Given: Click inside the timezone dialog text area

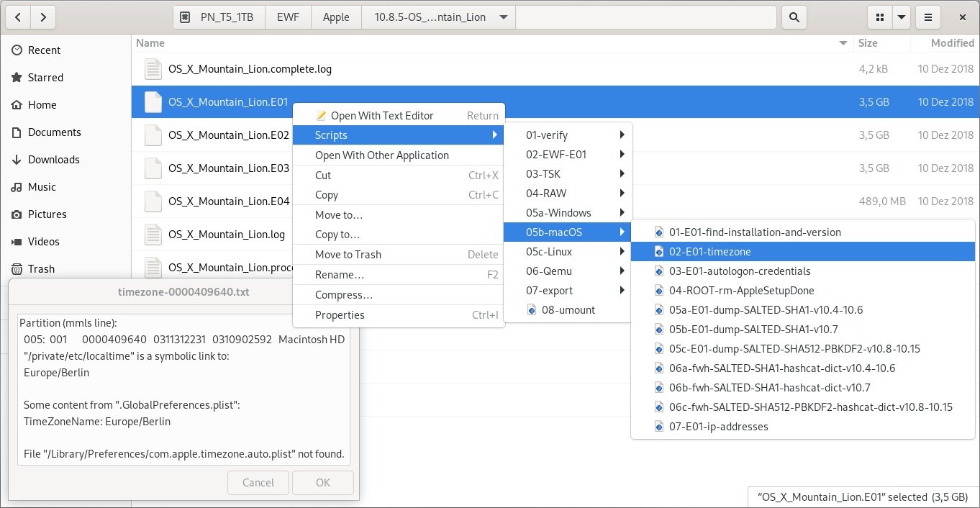Looking at the screenshot, I should 183,389.
